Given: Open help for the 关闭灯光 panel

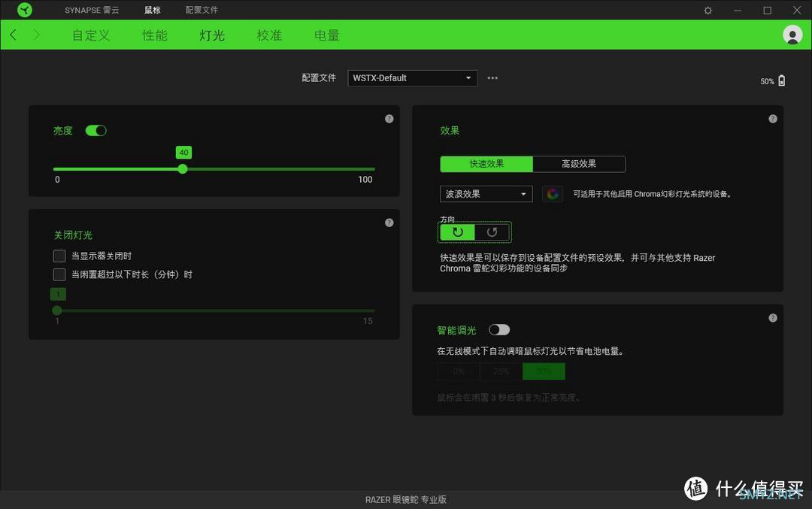Looking at the screenshot, I should (389, 223).
